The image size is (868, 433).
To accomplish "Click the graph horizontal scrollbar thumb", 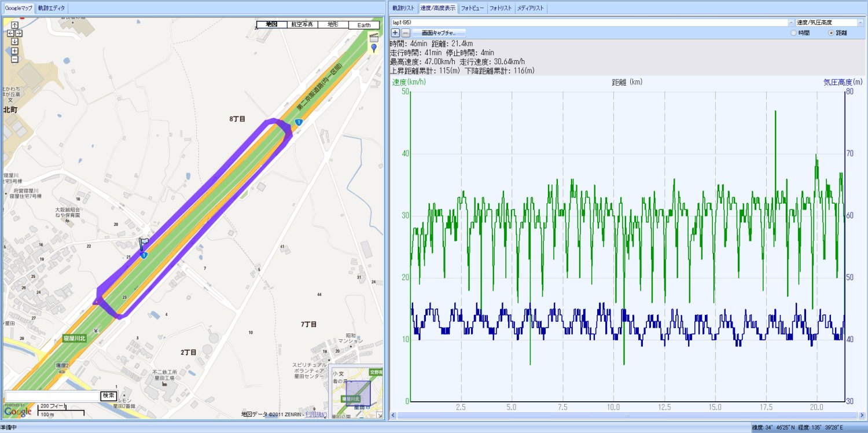I will 626,416.
